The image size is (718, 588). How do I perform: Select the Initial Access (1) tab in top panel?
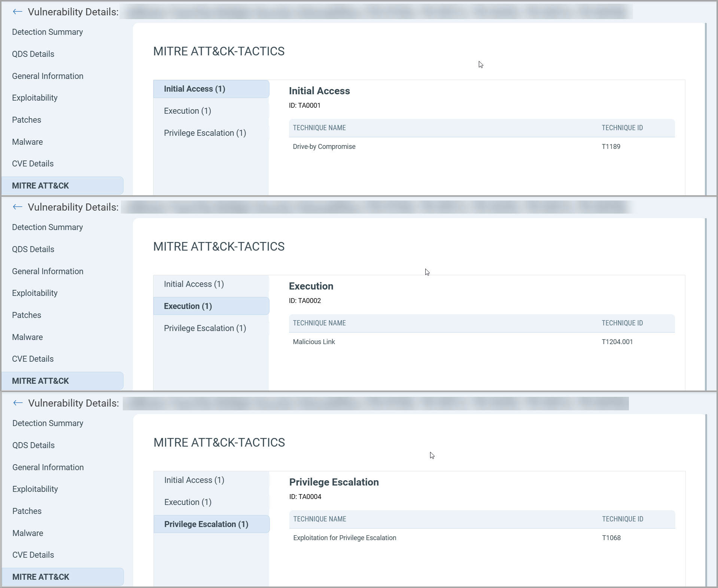pos(211,89)
